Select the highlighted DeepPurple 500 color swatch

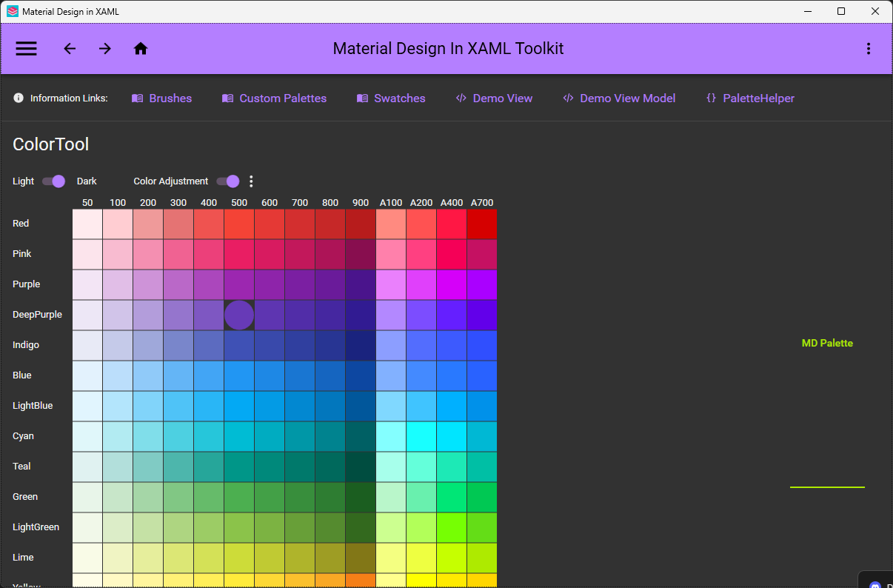(238, 314)
